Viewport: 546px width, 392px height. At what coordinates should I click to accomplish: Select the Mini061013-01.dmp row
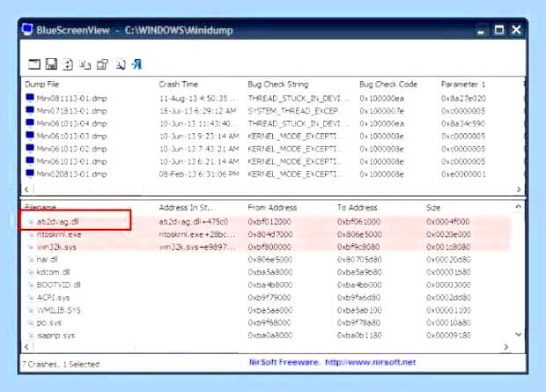click(273, 161)
